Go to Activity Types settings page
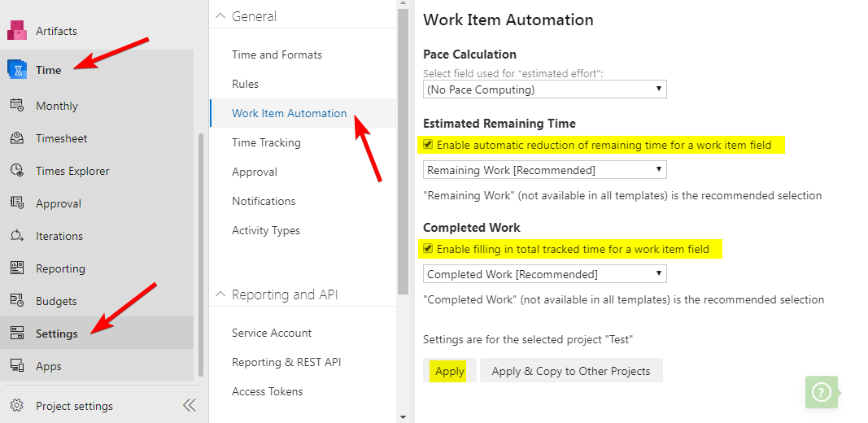 point(265,230)
